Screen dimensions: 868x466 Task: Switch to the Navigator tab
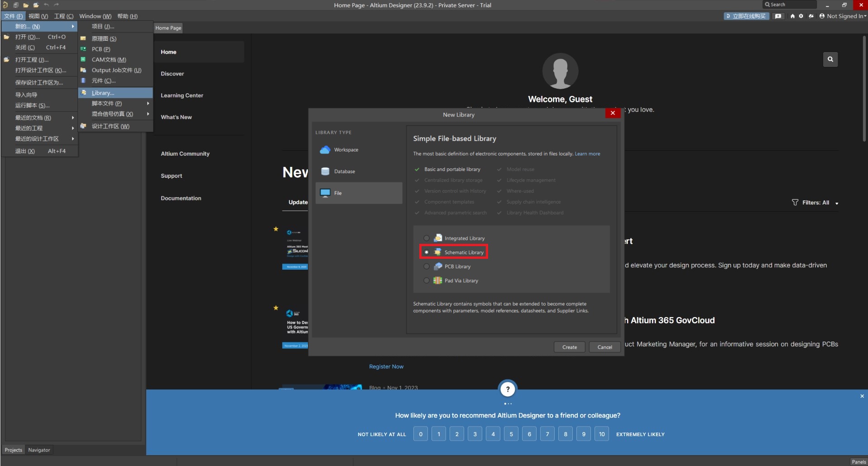tap(39, 450)
